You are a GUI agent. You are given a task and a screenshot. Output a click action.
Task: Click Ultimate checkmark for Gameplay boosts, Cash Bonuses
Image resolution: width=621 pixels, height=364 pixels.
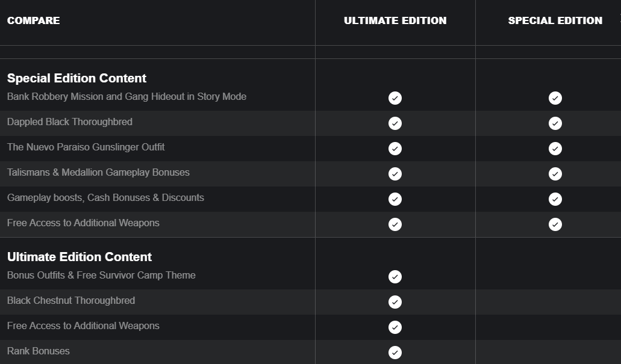coord(395,199)
